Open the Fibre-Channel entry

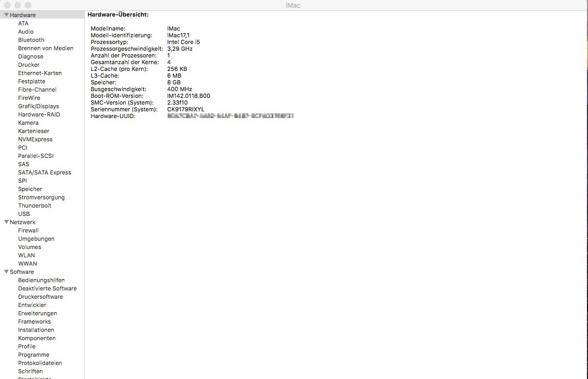pos(37,89)
